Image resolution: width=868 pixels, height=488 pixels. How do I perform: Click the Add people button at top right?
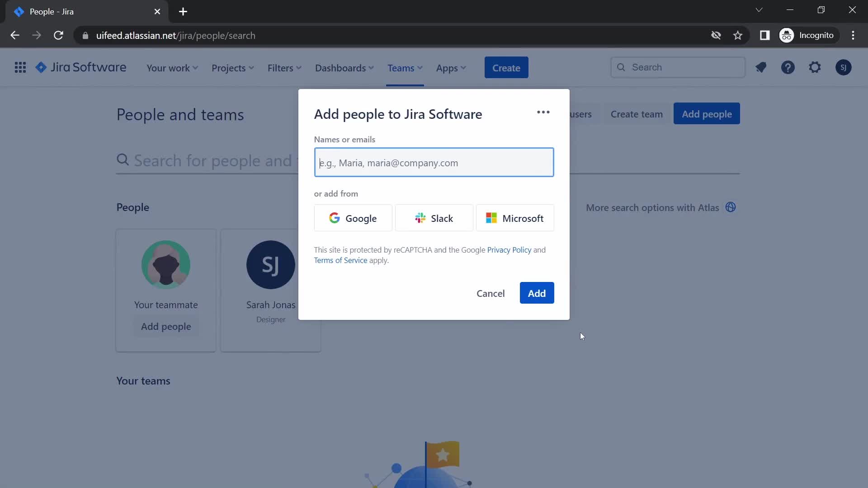point(707,114)
